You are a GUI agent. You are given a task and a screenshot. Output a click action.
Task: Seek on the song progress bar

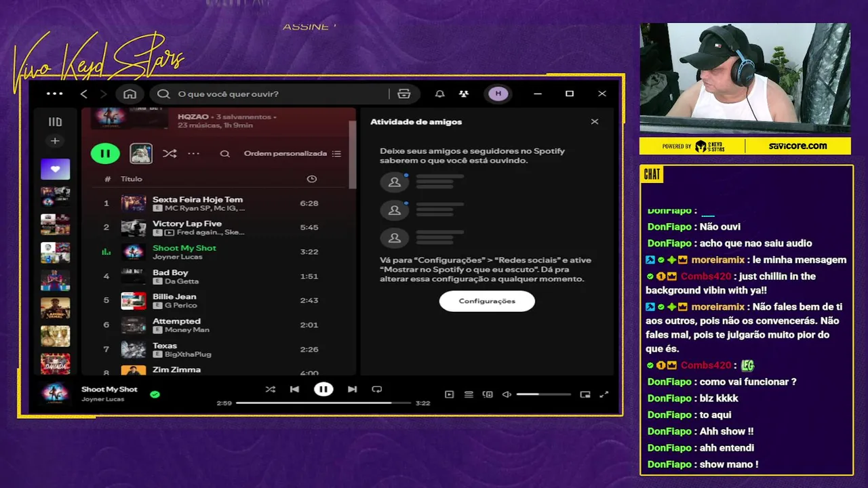click(x=323, y=403)
